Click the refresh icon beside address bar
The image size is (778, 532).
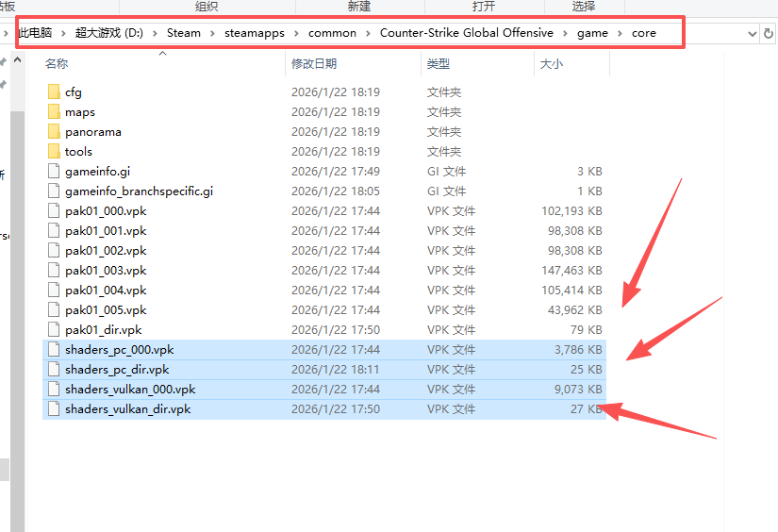[x=770, y=33]
